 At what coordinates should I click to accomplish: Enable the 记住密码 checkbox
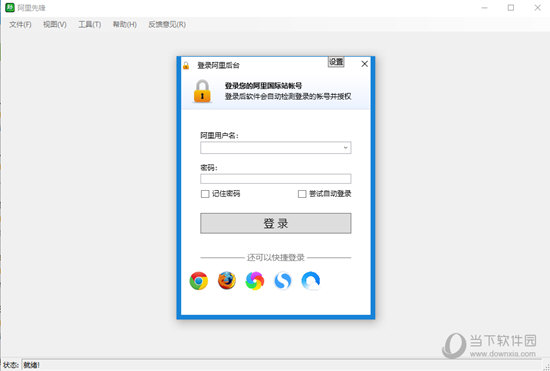(205, 194)
